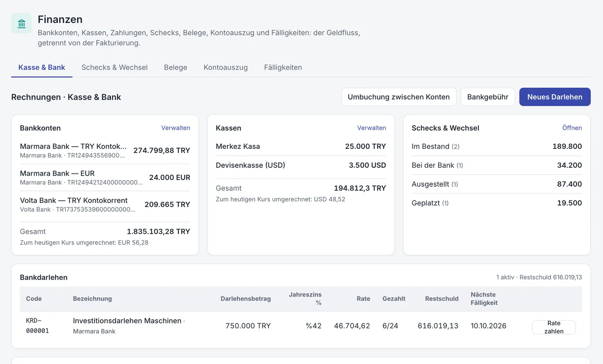Select Marmara Bank — TRY Kontokorrent account row
Viewport: 603px width, 364px height.
[x=105, y=150]
